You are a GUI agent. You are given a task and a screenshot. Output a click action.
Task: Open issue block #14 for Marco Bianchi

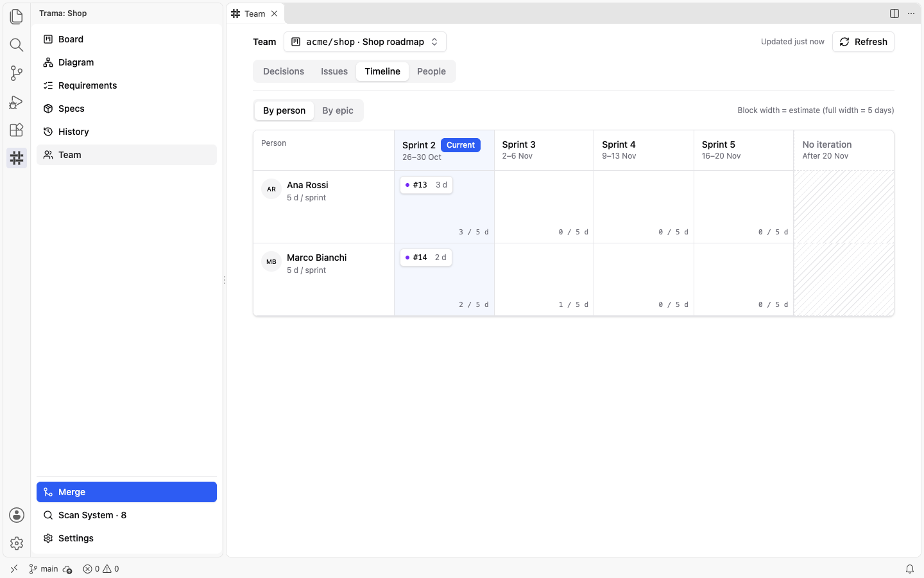pyautogui.click(x=426, y=258)
